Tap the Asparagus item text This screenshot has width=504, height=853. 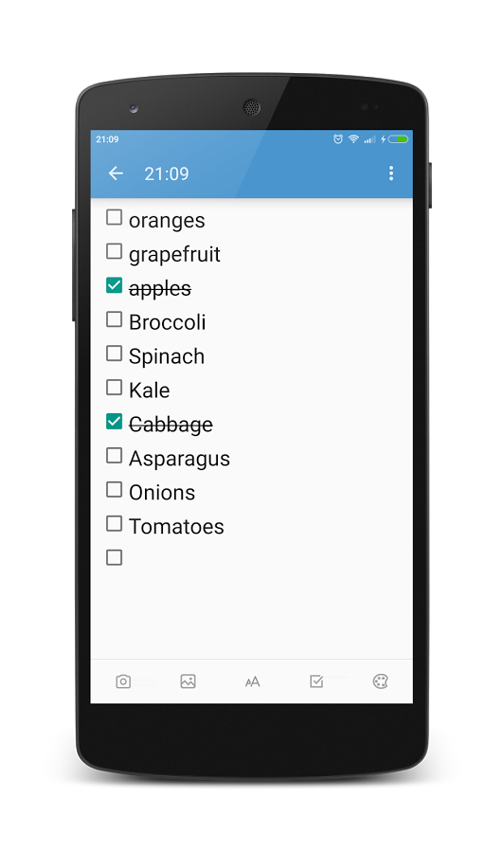coord(179,459)
